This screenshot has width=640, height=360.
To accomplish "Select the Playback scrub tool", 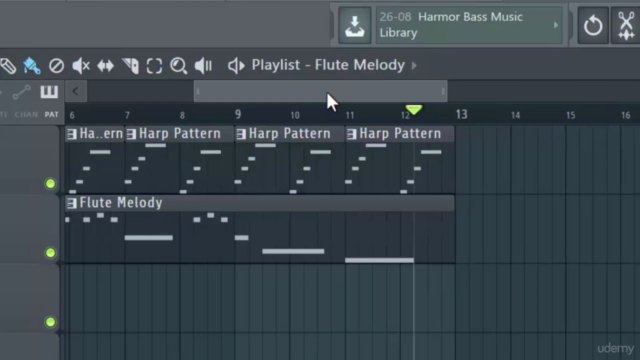I will [203, 66].
